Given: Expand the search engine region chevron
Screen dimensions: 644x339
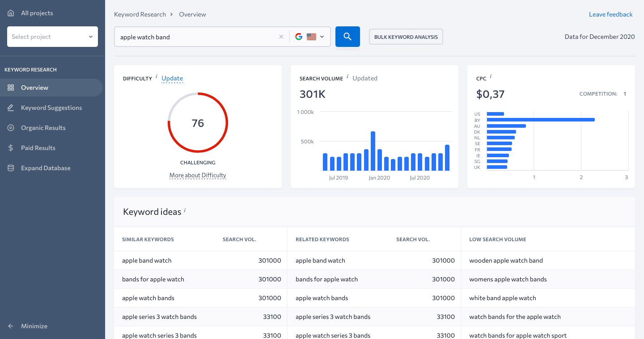Looking at the screenshot, I should pos(322,37).
